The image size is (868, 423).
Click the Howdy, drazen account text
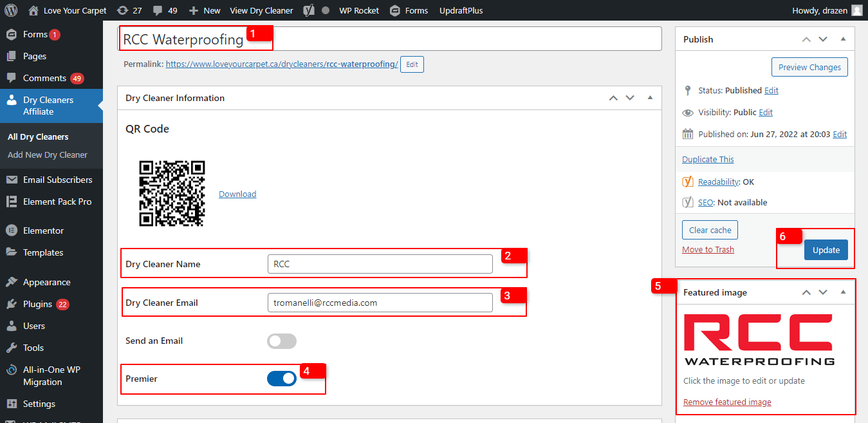[x=820, y=10]
